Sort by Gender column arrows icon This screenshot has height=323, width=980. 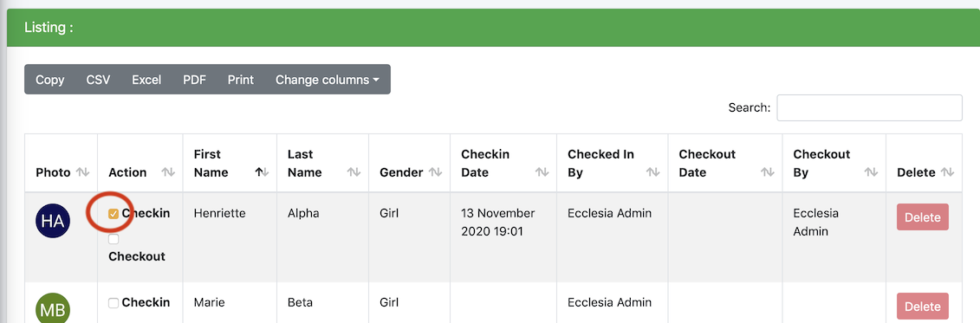(436, 172)
